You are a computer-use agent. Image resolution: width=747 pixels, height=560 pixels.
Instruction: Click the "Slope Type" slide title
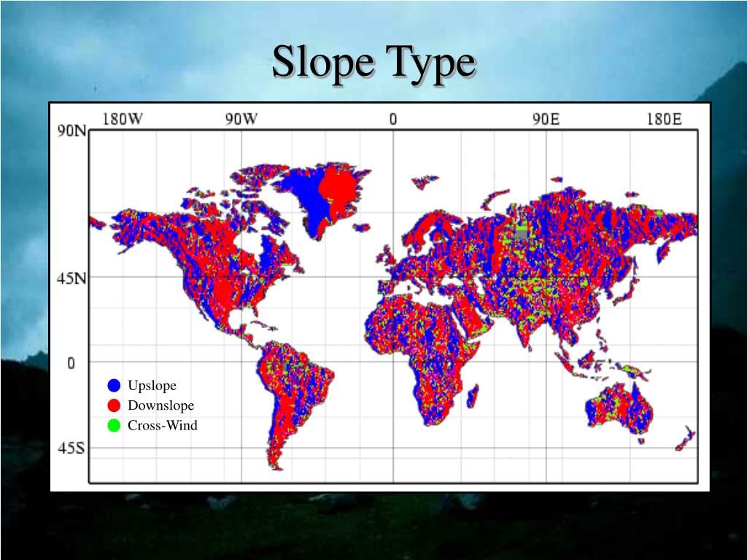374,63
